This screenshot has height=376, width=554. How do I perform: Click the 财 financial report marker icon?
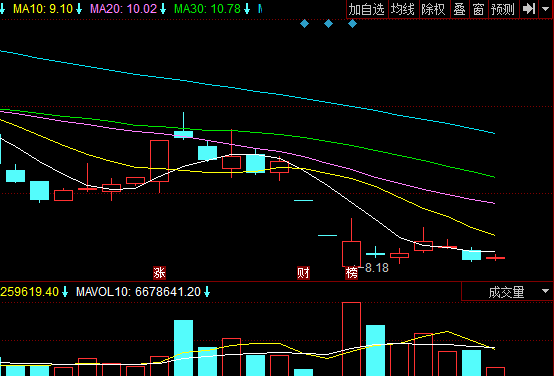303,273
